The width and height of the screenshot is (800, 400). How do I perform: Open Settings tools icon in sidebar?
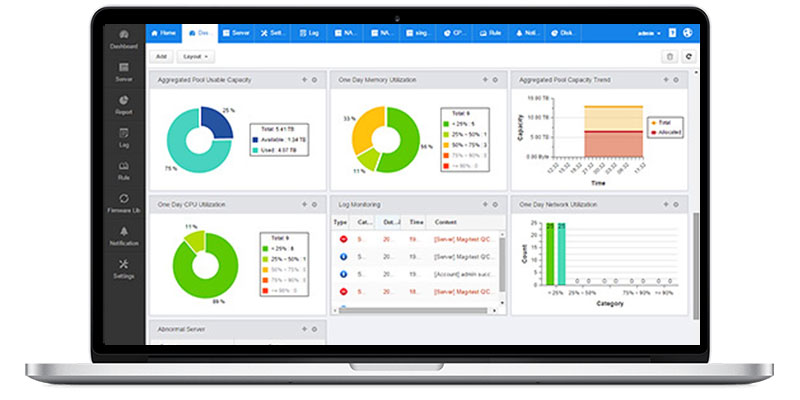click(x=123, y=264)
